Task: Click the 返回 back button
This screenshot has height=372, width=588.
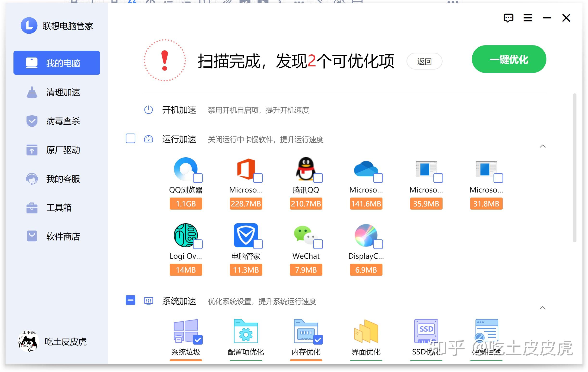Action: click(424, 61)
